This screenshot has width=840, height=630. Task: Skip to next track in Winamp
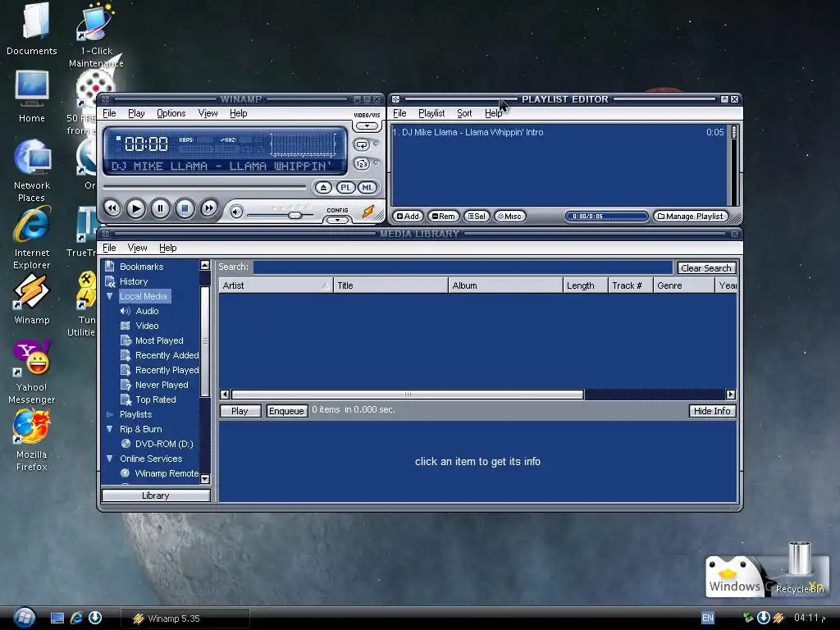click(x=209, y=208)
